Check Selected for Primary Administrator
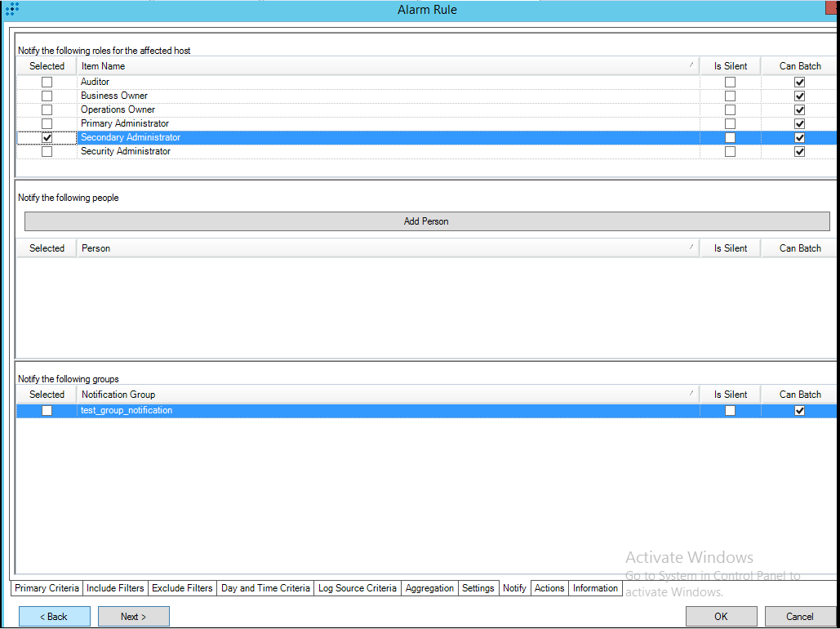 [x=47, y=123]
